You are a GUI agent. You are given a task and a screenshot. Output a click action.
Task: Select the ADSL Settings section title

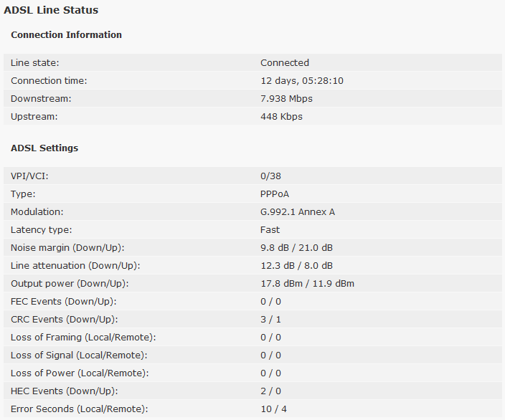point(44,148)
